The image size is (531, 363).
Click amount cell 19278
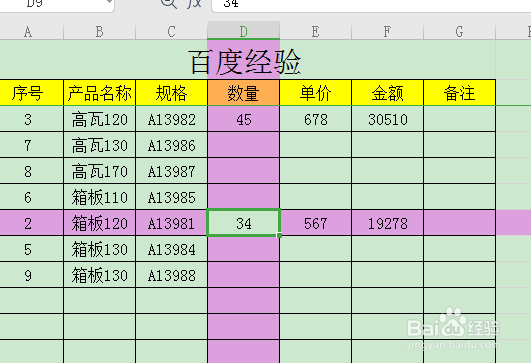[x=387, y=223]
